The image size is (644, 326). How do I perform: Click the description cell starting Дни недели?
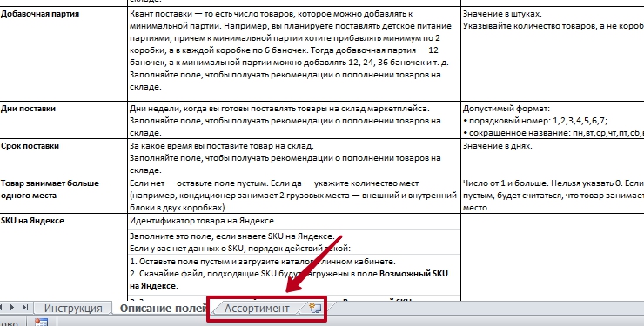coord(294,120)
